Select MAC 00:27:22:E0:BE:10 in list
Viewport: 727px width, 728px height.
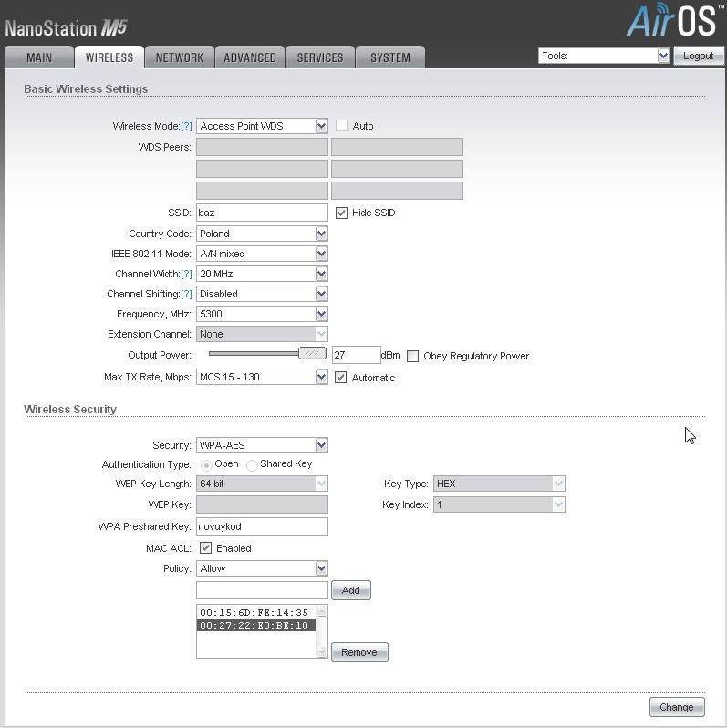click(255, 626)
